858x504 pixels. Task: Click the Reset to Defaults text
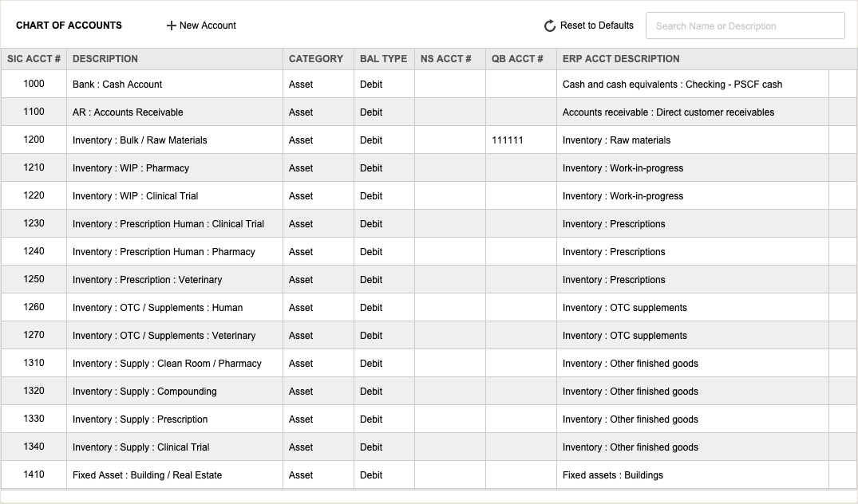pyautogui.click(x=596, y=26)
